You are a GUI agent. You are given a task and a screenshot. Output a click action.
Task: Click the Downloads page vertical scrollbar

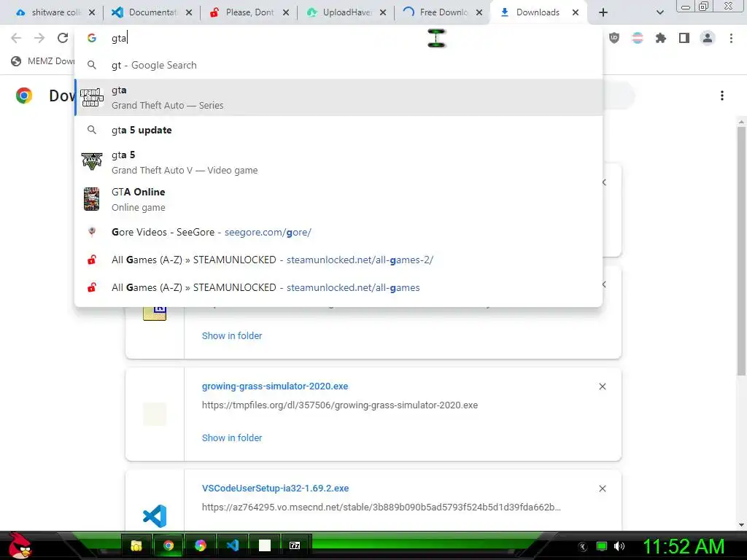(x=741, y=251)
